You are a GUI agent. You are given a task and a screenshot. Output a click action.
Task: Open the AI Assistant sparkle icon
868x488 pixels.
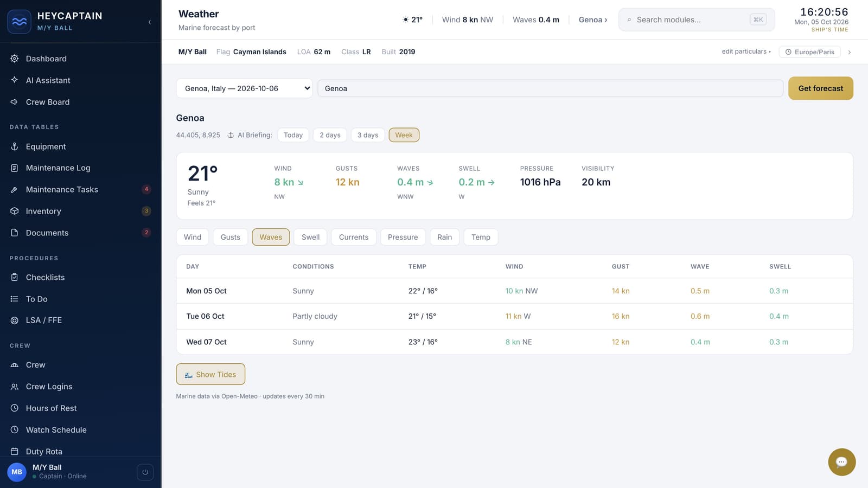(x=15, y=80)
